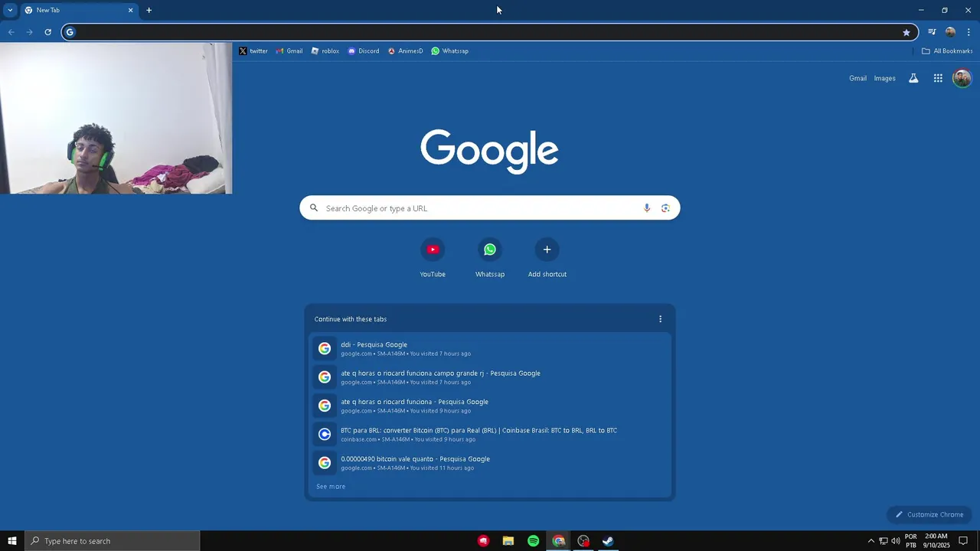
Task: Click the magnifier icon in search box
Action: [314, 208]
